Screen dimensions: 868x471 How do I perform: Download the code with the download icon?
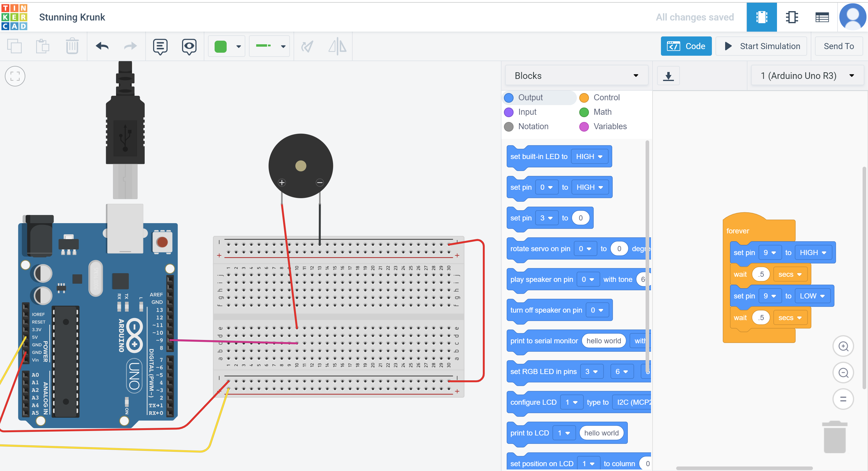[668, 76]
